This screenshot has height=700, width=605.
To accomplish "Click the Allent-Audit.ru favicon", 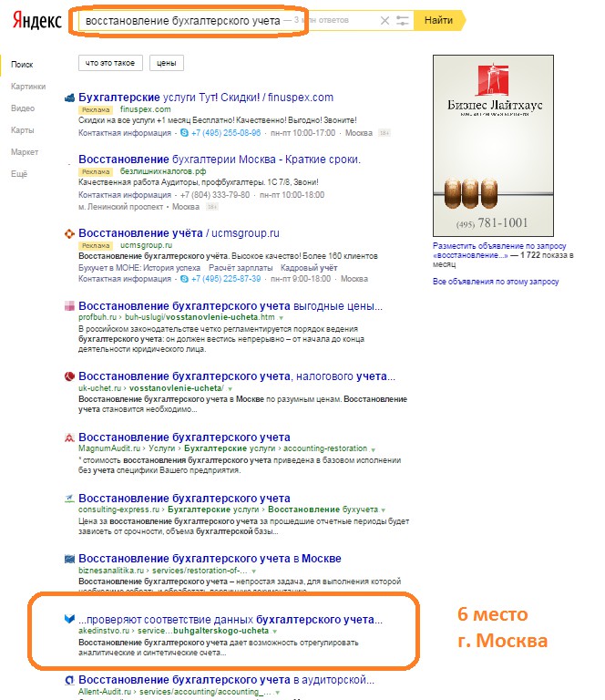I will click(x=69, y=680).
